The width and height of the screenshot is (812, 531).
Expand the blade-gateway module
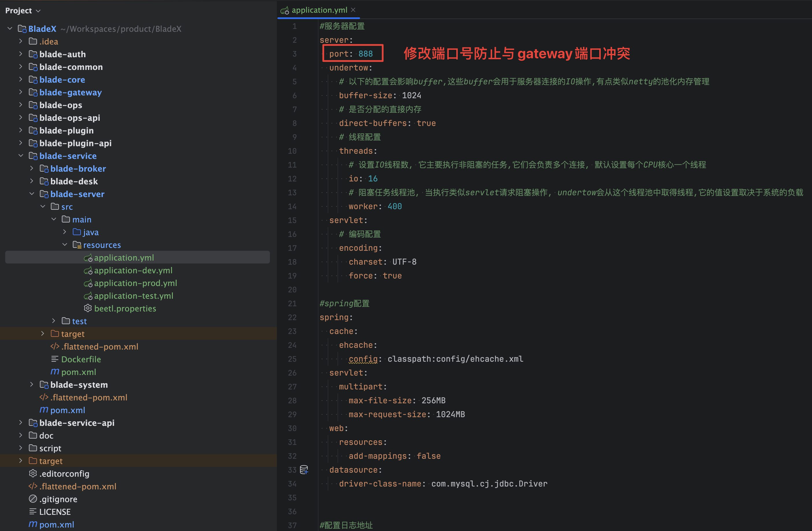tap(21, 92)
